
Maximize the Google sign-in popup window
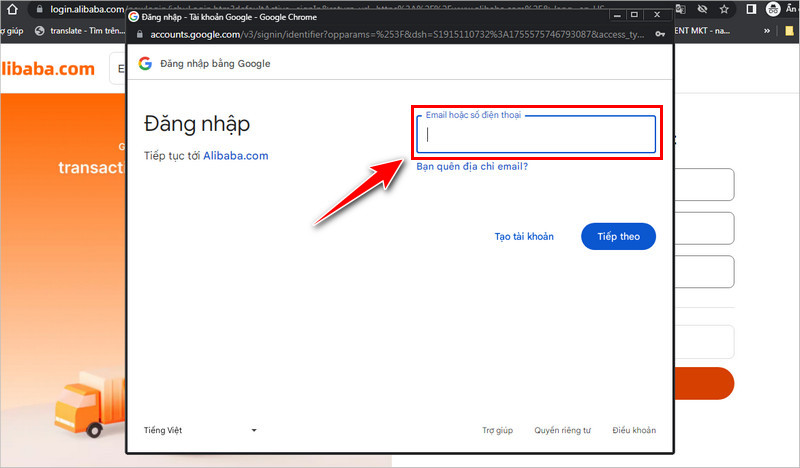[x=634, y=15]
